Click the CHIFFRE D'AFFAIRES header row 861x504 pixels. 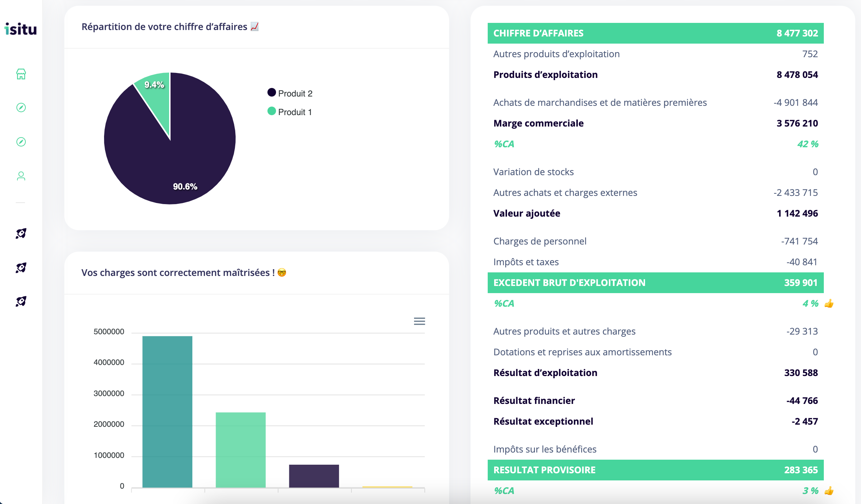coord(655,33)
